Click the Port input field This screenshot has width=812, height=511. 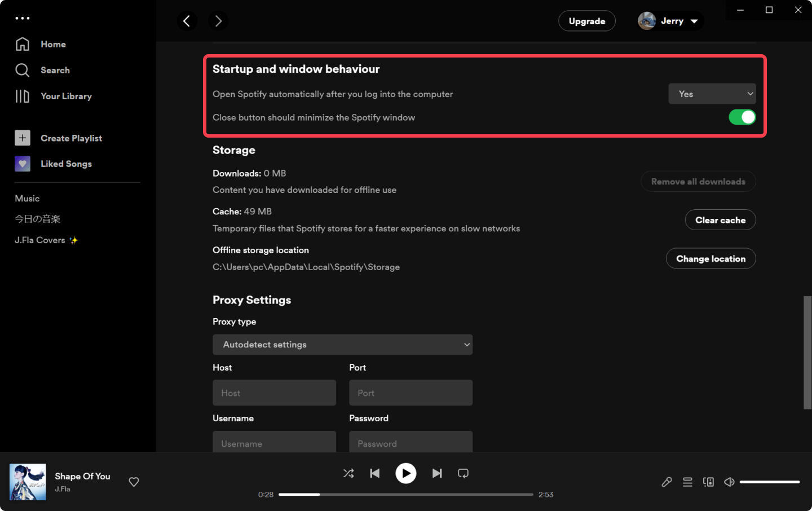click(x=411, y=393)
